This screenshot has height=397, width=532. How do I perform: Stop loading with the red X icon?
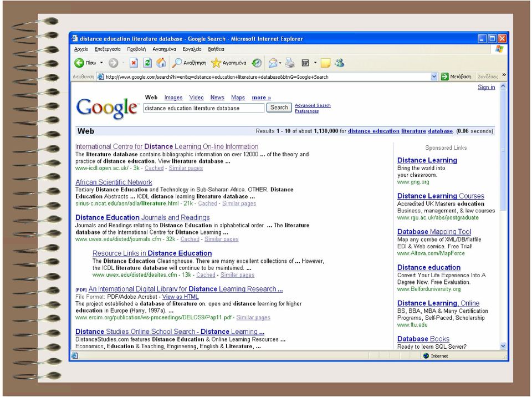(134, 63)
